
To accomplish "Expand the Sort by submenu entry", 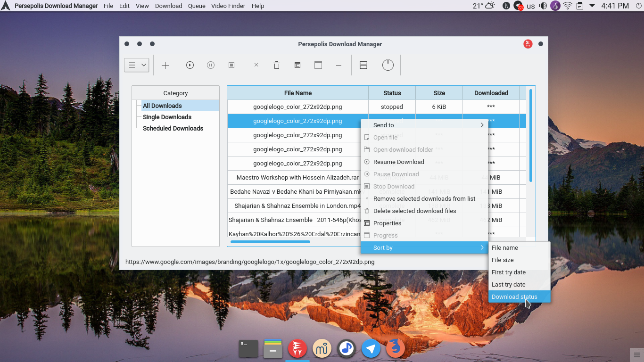I will [x=424, y=247].
